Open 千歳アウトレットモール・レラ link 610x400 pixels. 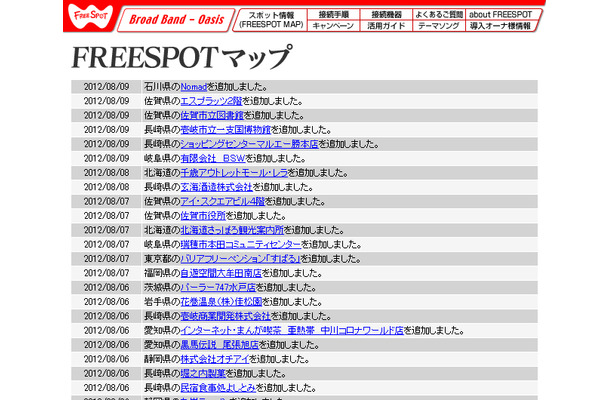click(234, 173)
